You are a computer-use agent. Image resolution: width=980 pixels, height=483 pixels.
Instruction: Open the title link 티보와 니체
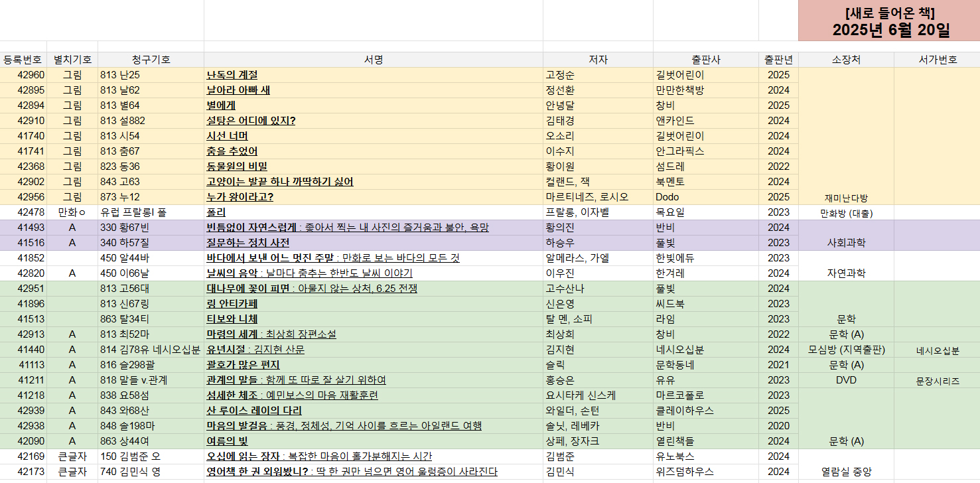point(232,319)
